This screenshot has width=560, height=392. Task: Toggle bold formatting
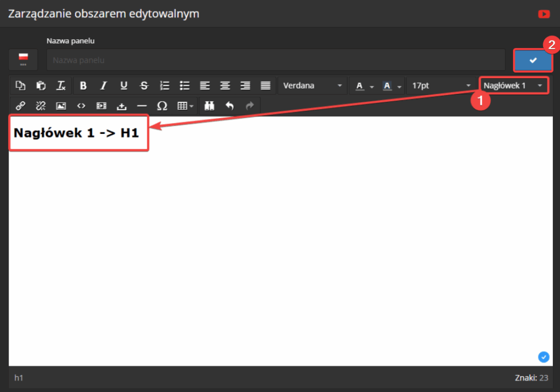pos(83,85)
